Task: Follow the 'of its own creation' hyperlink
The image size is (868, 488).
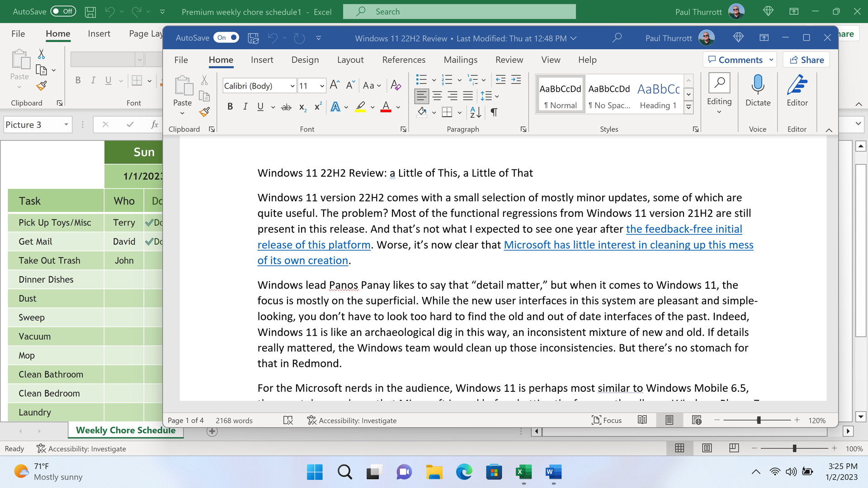Action: click(302, 261)
